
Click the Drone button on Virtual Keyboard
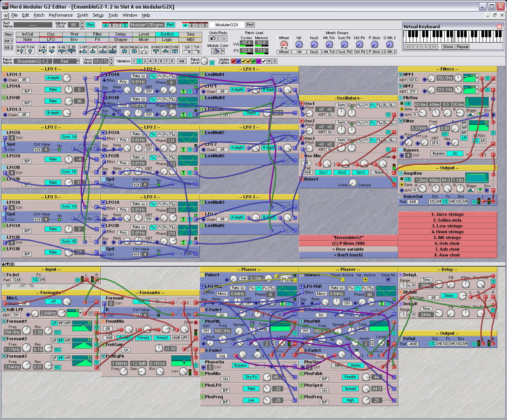click(448, 47)
